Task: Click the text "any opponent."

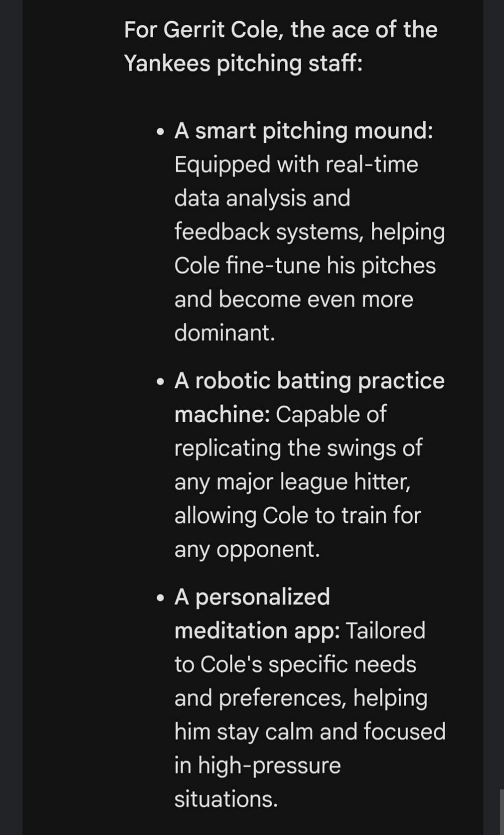Action: [x=247, y=549]
